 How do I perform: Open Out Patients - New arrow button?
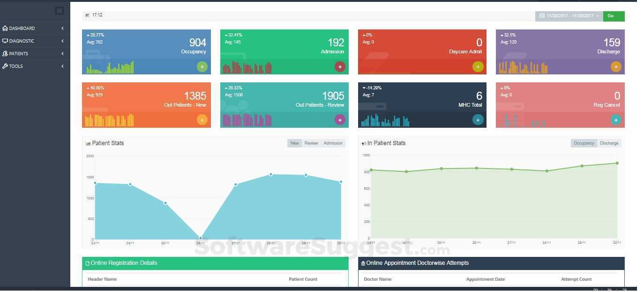point(202,120)
